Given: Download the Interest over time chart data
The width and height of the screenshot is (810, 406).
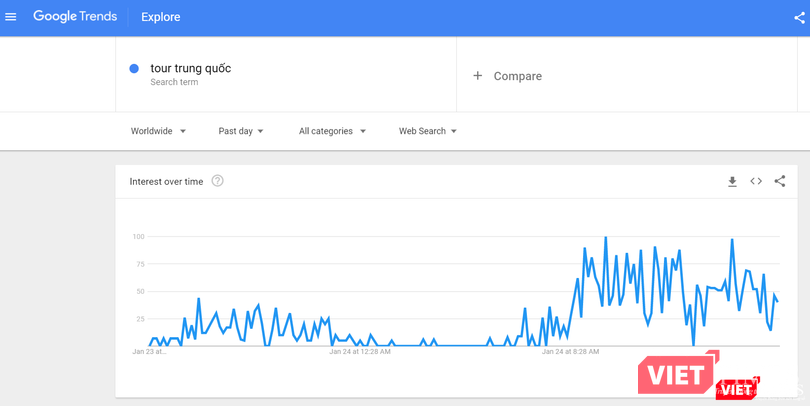Looking at the screenshot, I should click(x=732, y=181).
